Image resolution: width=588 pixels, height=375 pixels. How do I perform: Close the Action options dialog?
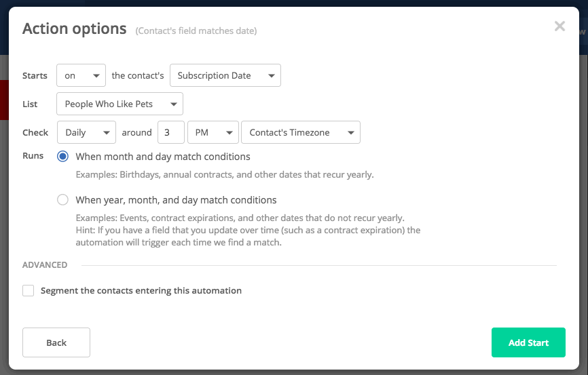coord(559,26)
